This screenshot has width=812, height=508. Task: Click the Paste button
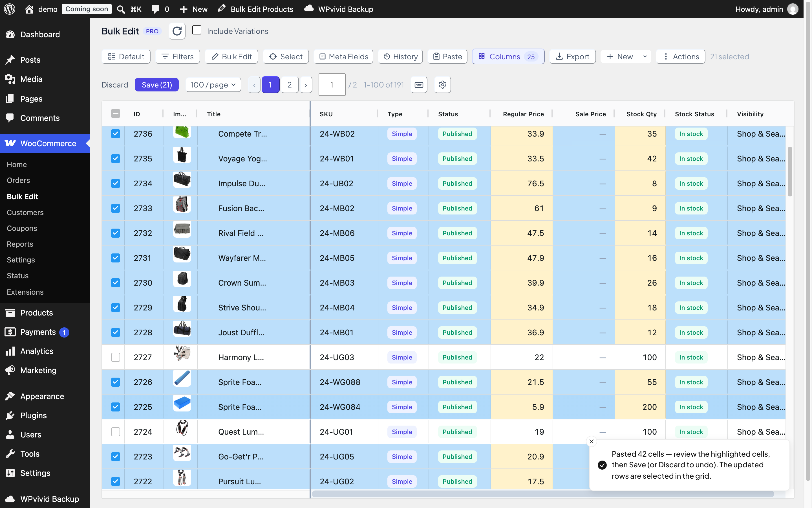(x=447, y=56)
